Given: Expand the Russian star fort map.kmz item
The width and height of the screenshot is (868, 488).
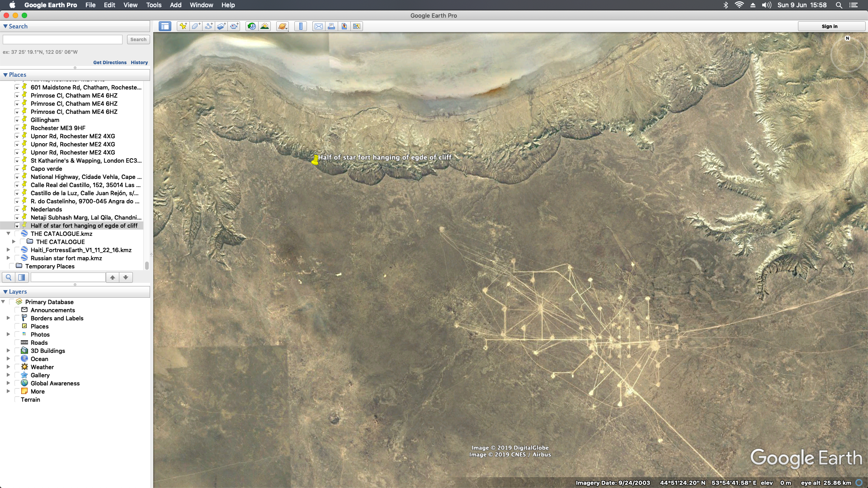Looking at the screenshot, I should [x=8, y=258].
